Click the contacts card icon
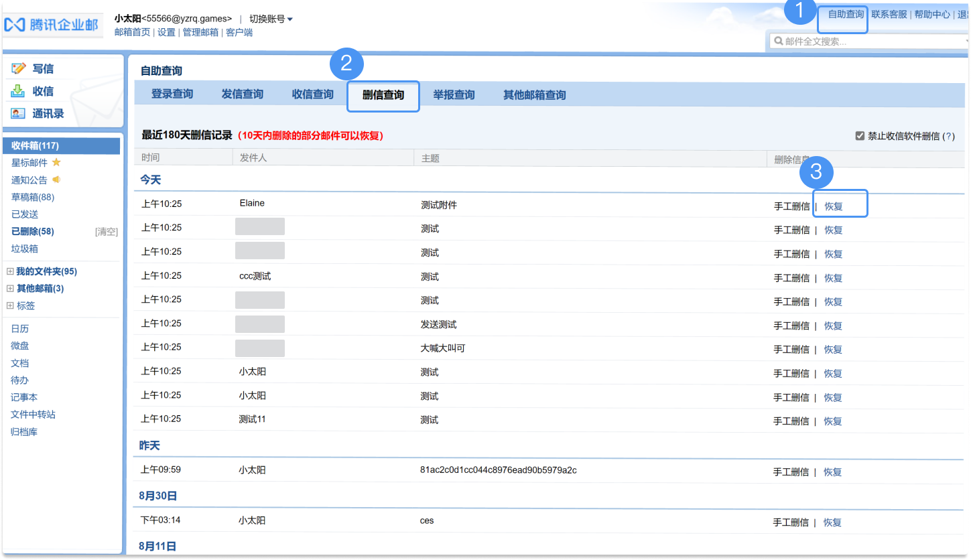 [x=18, y=113]
